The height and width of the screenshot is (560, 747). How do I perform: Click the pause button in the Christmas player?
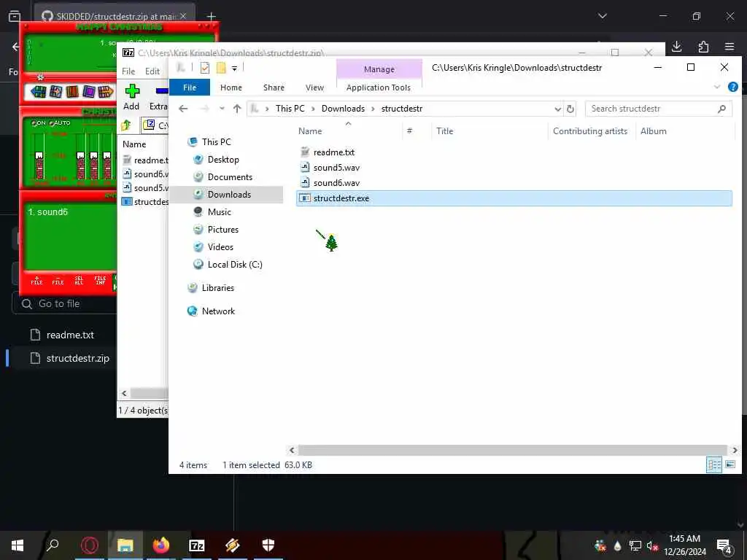click(x=72, y=91)
